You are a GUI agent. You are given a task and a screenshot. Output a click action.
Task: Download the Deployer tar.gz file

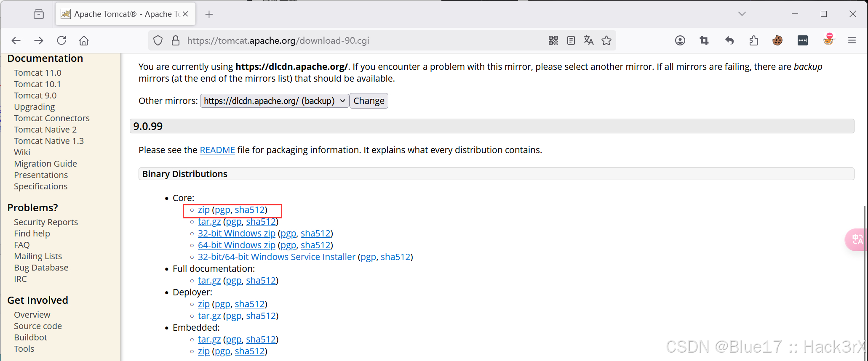pos(209,316)
